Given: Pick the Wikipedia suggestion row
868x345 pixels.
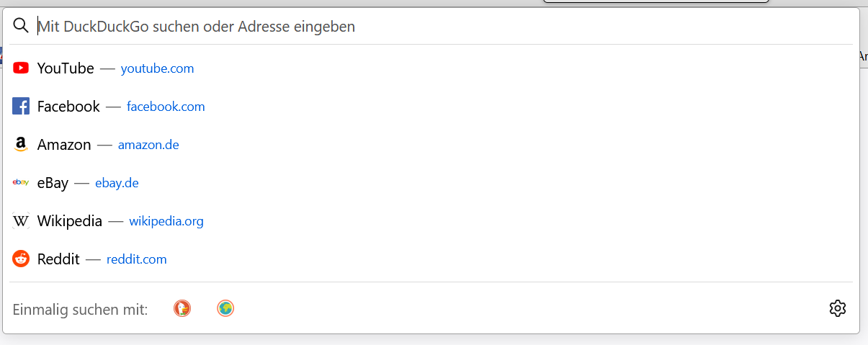Looking at the screenshot, I should click(70, 221).
